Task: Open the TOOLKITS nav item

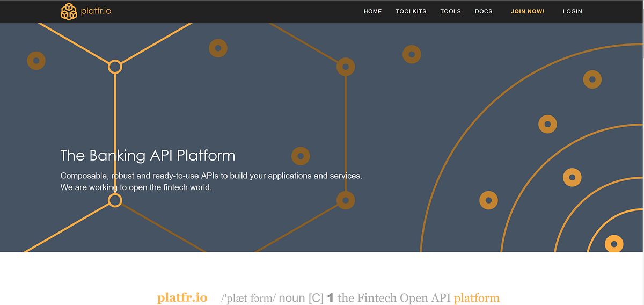Action: coord(411,11)
